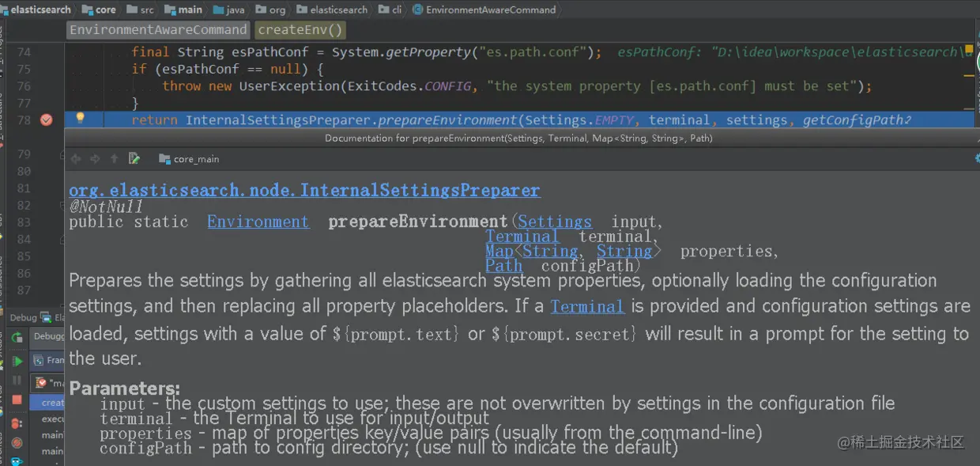Image resolution: width=980 pixels, height=466 pixels.
Task: Click line number 76 in gutter
Action: click(x=24, y=86)
